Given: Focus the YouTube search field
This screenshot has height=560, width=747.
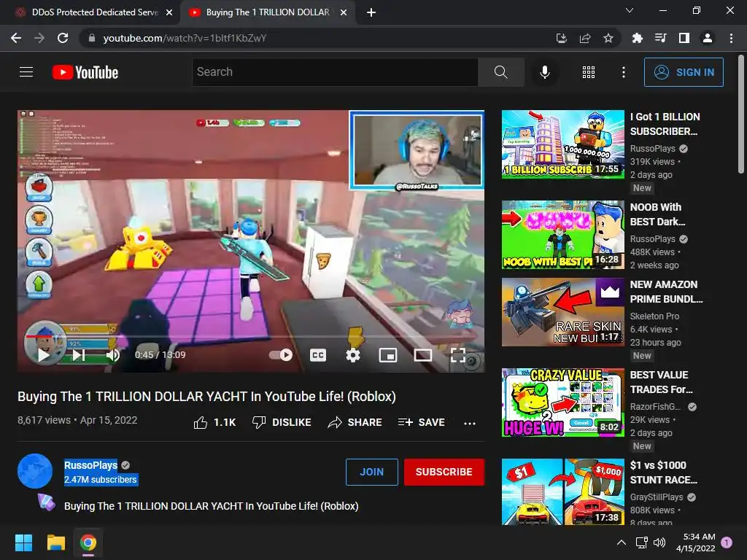Looking at the screenshot, I should coord(335,72).
